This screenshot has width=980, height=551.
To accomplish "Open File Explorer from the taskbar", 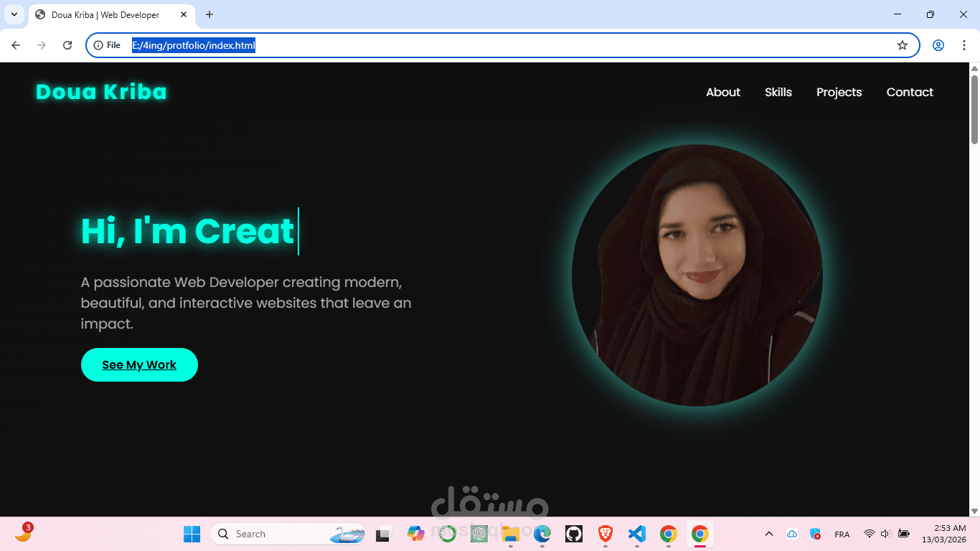I will pos(510,534).
